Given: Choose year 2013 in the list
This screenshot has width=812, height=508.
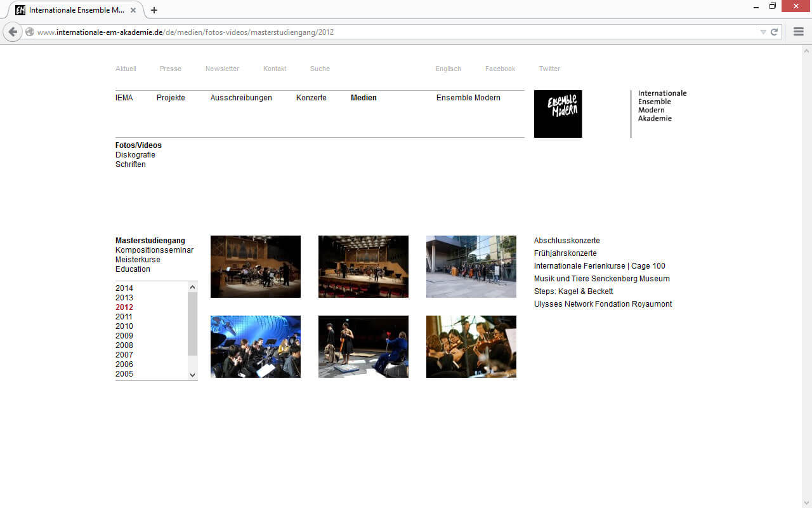Looking at the screenshot, I should [x=124, y=298].
